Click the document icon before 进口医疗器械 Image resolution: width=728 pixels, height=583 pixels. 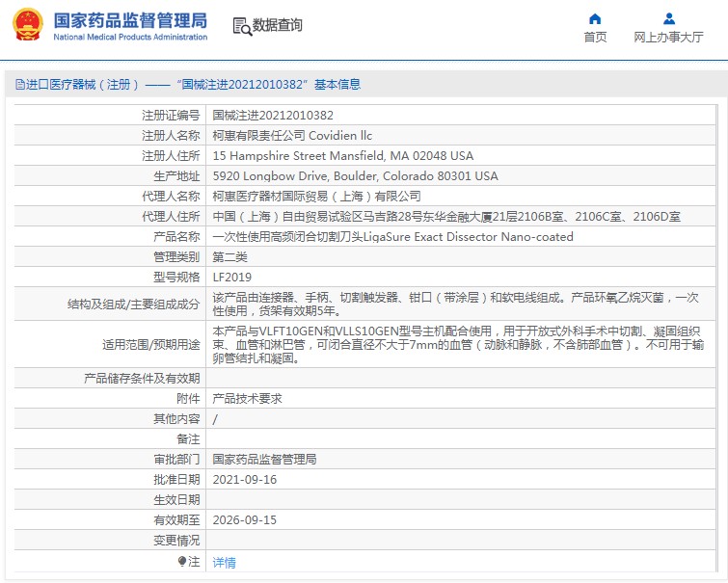(x=20, y=85)
